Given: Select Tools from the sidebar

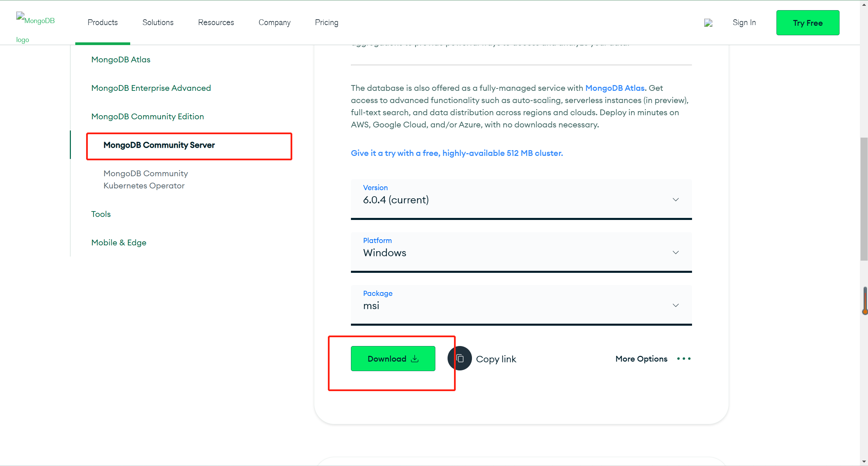Looking at the screenshot, I should coord(100,214).
